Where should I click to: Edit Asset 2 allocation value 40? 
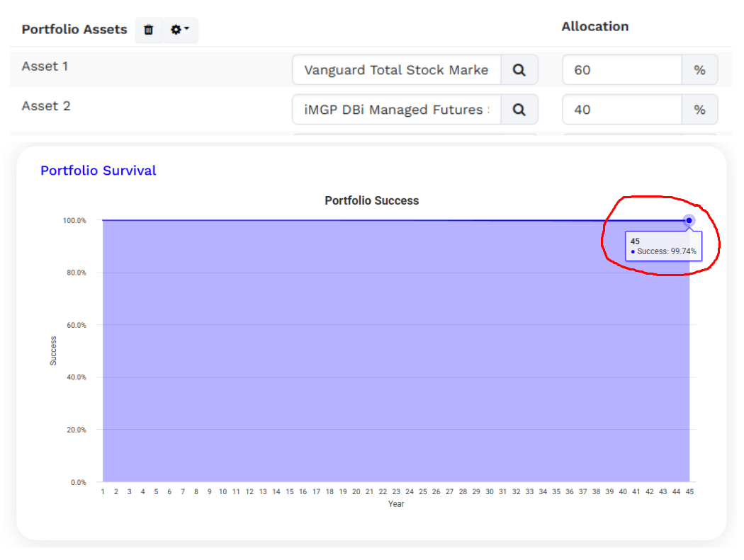click(x=622, y=110)
